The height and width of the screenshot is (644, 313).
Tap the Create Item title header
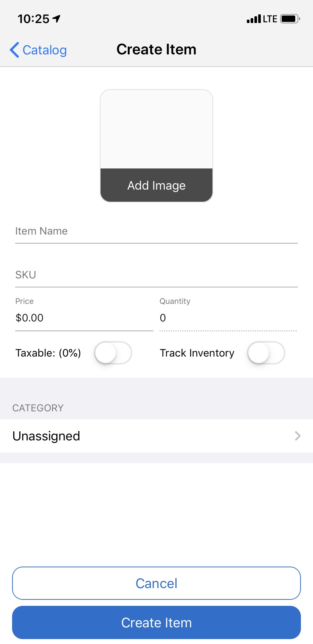click(x=156, y=49)
